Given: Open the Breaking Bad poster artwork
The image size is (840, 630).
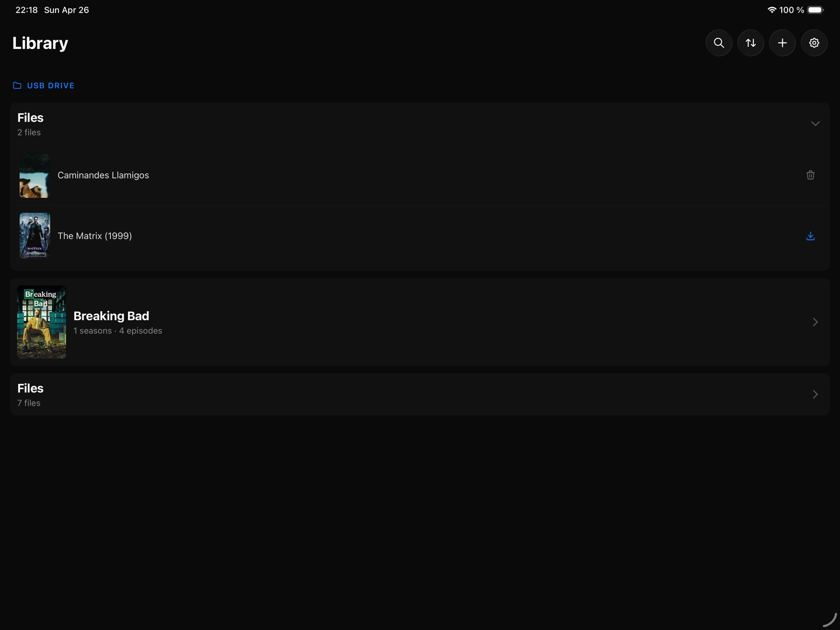Looking at the screenshot, I should click(41, 322).
